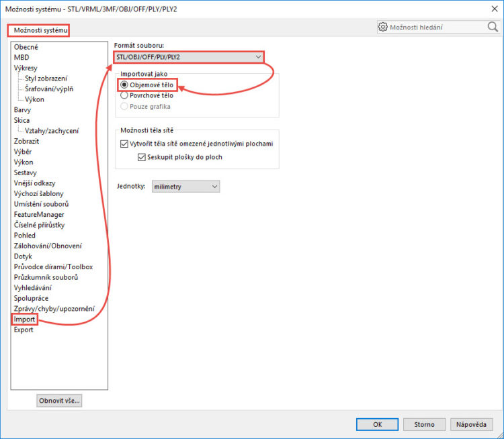This screenshot has height=439, width=504.
Task: Click the magnifier search icon
Action: tap(492, 28)
